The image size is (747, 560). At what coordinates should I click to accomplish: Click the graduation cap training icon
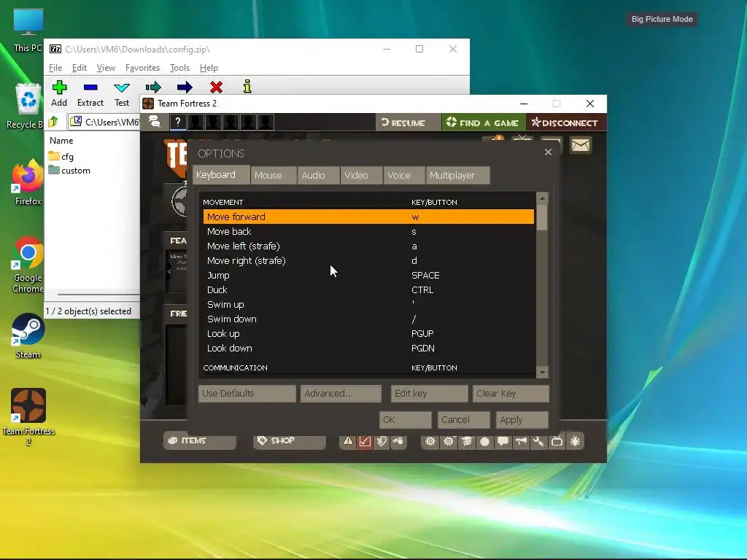click(467, 441)
